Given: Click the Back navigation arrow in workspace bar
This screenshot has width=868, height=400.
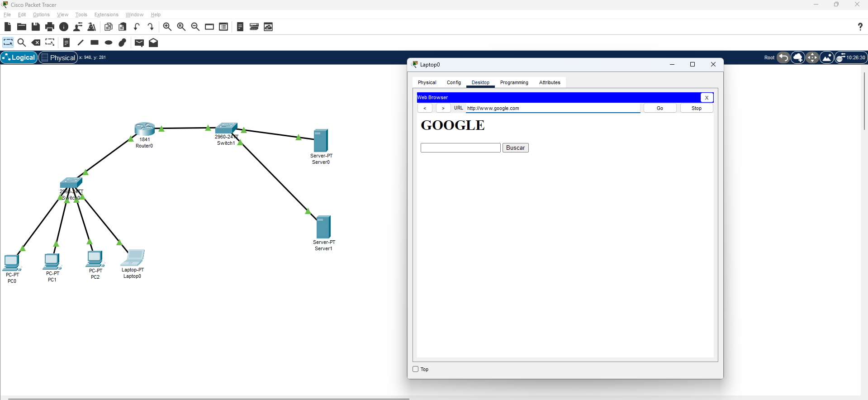Looking at the screenshot, I should click(783, 57).
